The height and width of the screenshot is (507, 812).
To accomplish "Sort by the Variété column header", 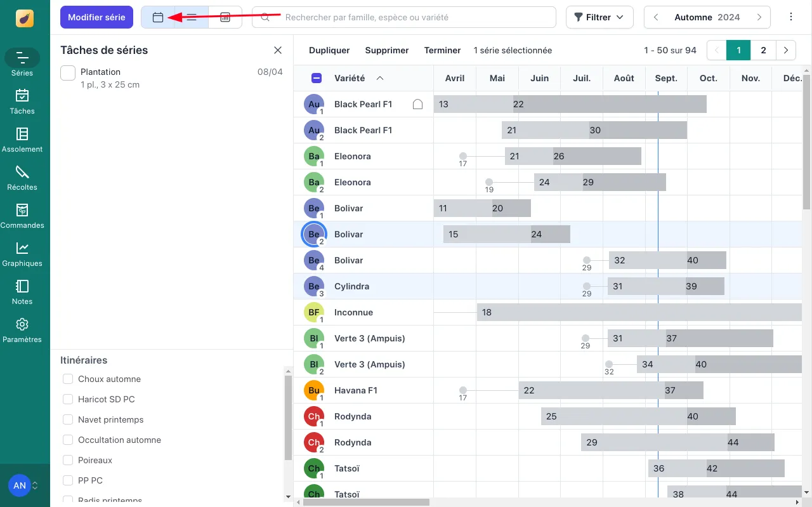I will (x=350, y=78).
